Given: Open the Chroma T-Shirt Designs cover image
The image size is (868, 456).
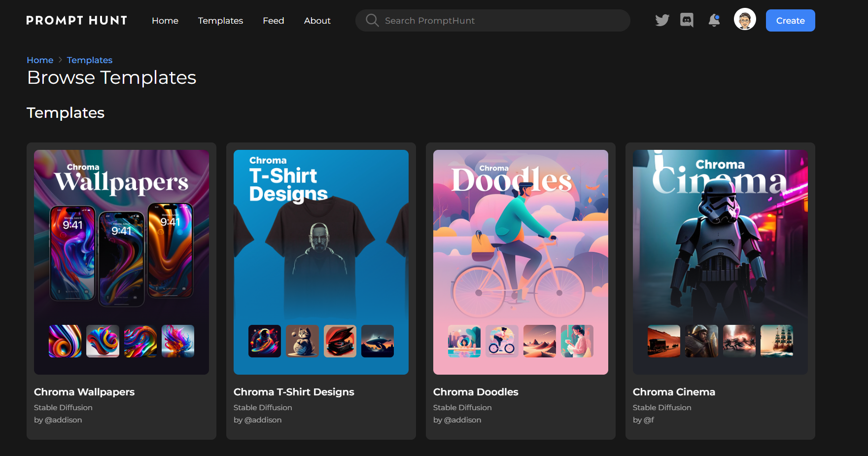Looking at the screenshot, I should point(321,262).
